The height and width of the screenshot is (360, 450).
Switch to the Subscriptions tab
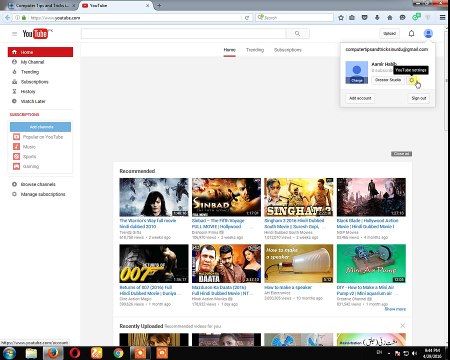(288, 50)
